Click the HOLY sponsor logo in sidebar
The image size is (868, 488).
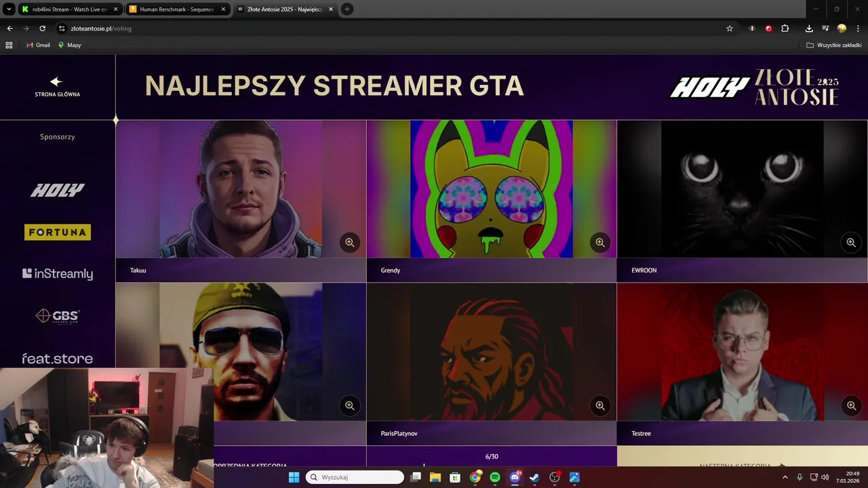(x=58, y=190)
